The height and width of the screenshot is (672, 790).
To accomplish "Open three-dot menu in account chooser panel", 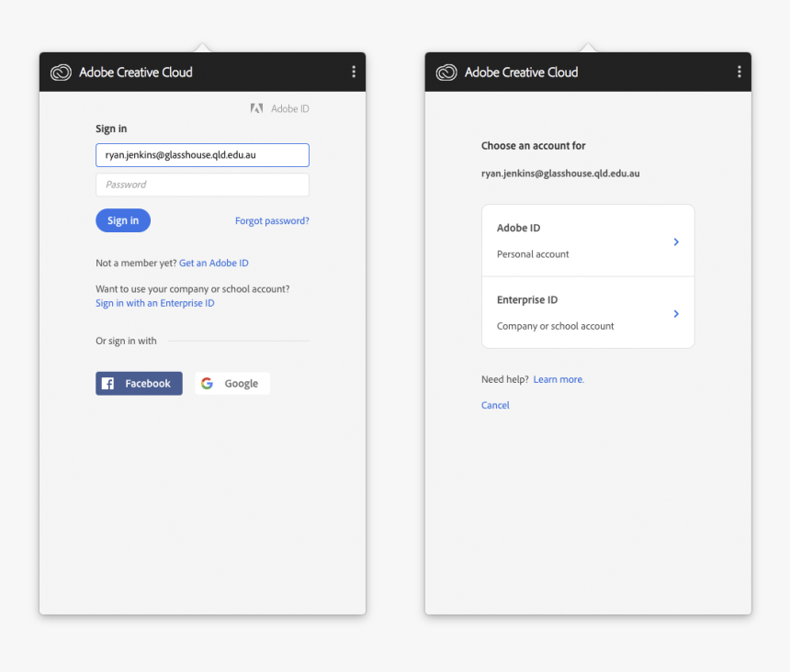I will pyautogui.click(x=739, y=72).
